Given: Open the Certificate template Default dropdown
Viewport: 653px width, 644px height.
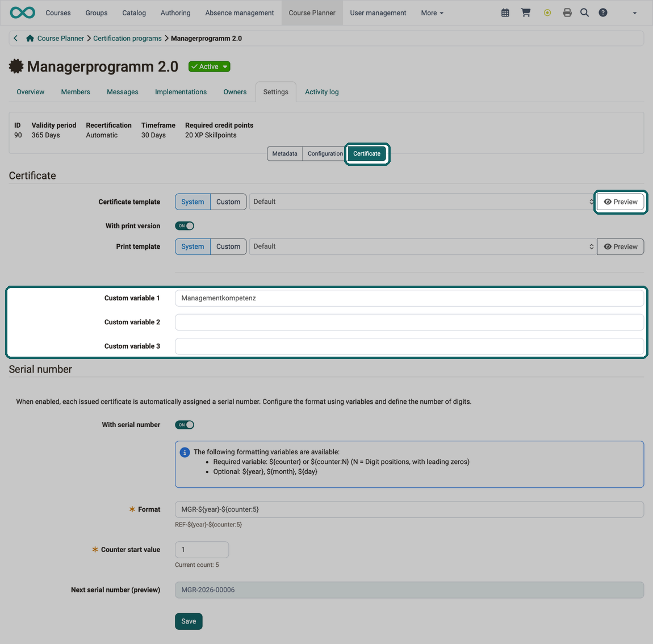Looking at the screenshot, I should pos(422,202).
